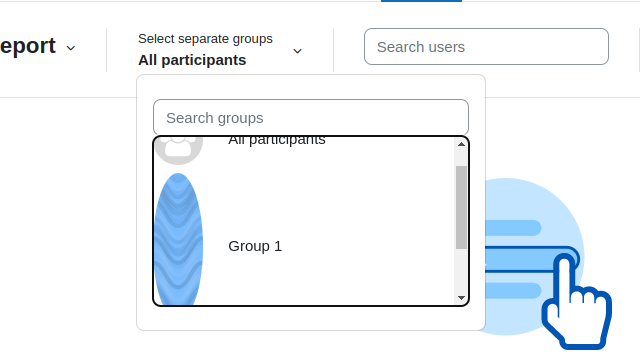Click the chevron beside All participants
The image size is (640, 361).
pyautogui.click(x=298, y=51)
